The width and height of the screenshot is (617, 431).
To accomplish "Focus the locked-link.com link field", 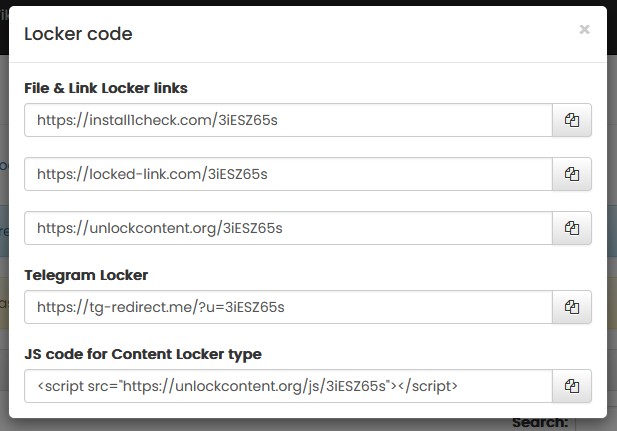I will tap(288, 174).
